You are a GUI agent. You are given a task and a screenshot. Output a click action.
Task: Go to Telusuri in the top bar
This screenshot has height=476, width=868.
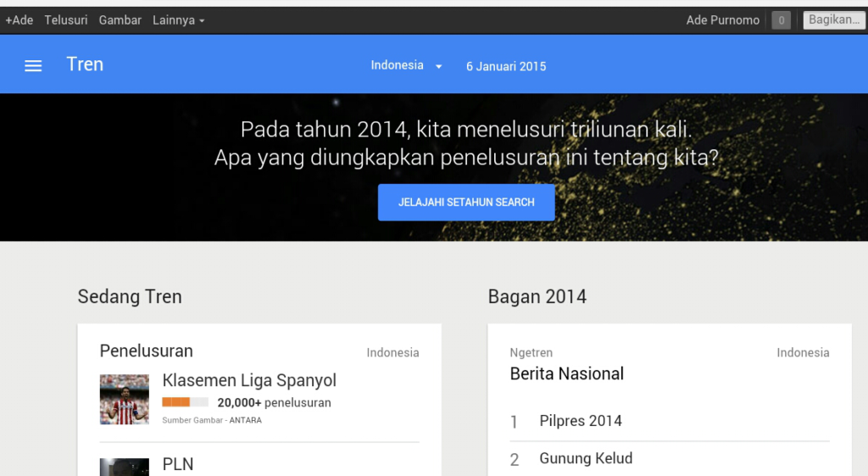(x=66, y=20)
